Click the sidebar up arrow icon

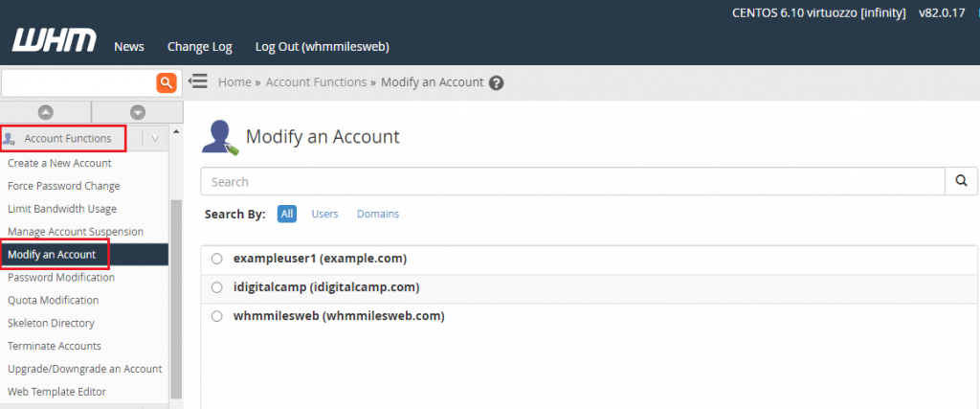click(x=46, y=112)
